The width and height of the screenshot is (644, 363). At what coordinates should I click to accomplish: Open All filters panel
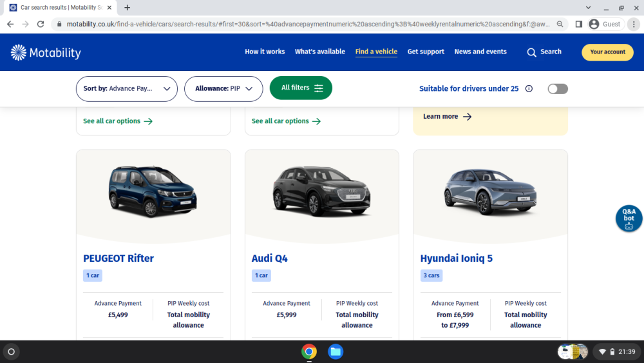pyautogui.click(x=301, y=88)
